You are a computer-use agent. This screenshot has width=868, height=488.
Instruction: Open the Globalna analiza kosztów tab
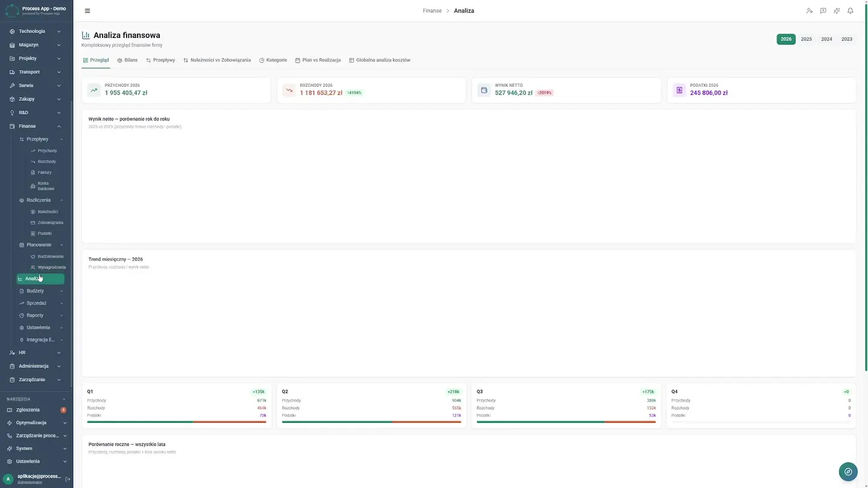pos(380,60)
